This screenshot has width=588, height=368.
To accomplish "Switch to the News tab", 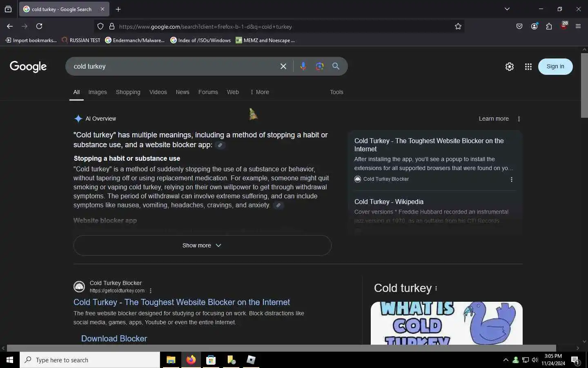I will 183,92.
